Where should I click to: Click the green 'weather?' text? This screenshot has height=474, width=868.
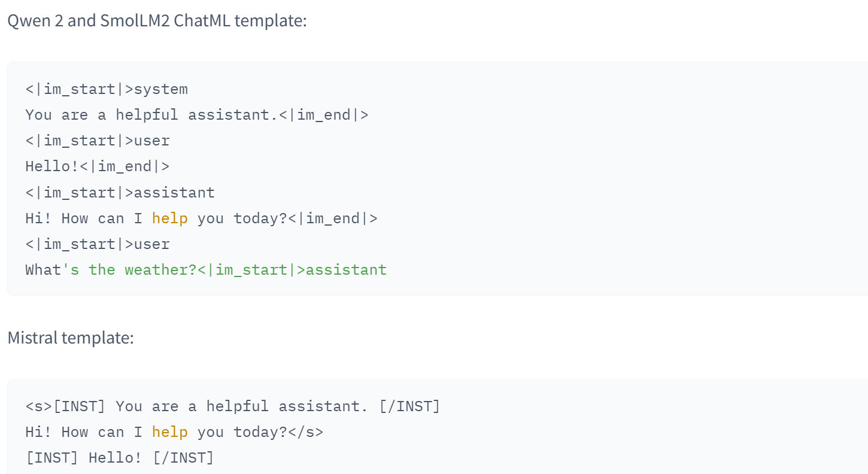coord(161,270)
